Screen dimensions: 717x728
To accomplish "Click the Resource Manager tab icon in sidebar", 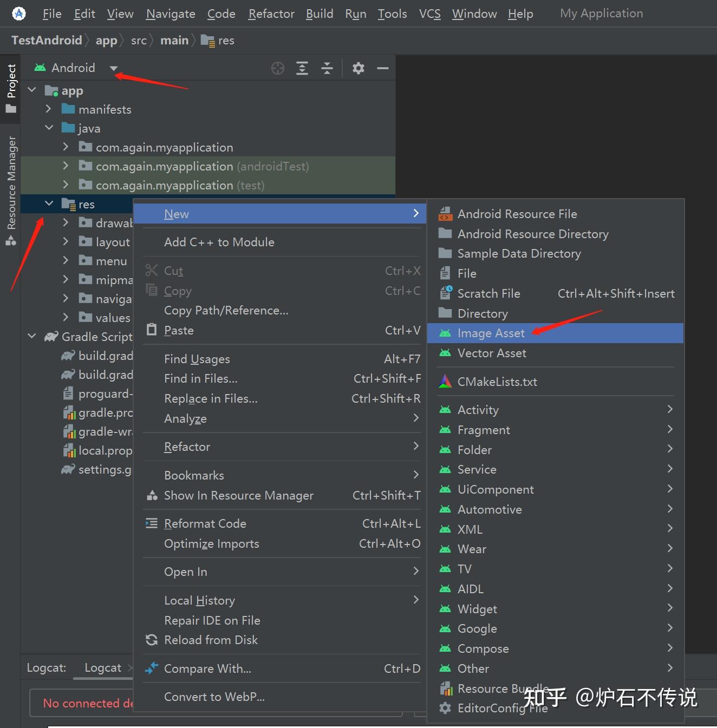I will coord(11,241).
